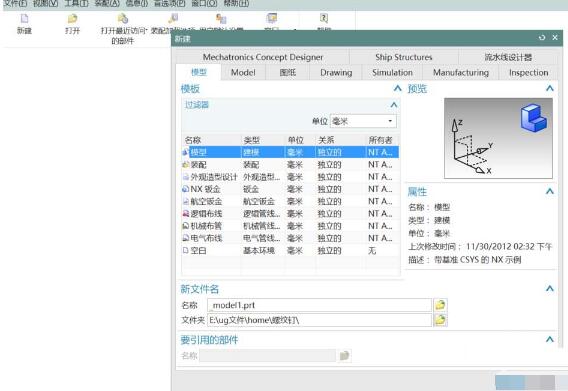This screenshot has width=568, height=391.
Task: Open the 文件(F) menu
Action: coord(15,4)
